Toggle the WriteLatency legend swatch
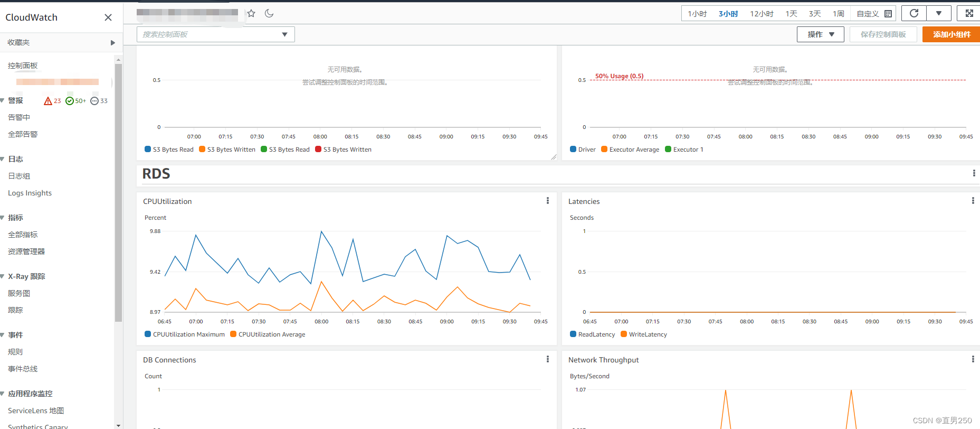This screenshot has height=429, width=980. (x=624, y=334)
